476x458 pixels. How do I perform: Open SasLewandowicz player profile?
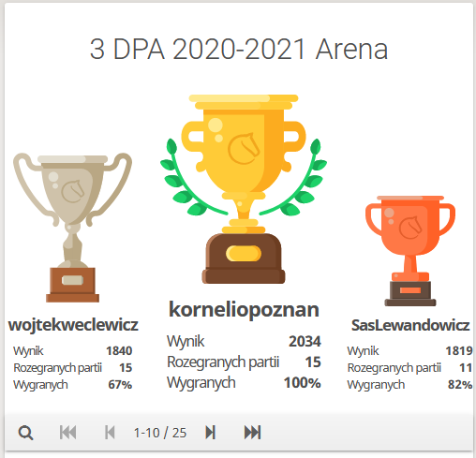[410, 325]
